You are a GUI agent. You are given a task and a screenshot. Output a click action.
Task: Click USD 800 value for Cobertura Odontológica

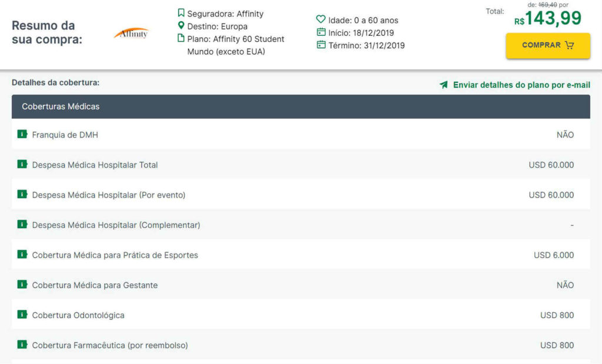click(557, 315)
